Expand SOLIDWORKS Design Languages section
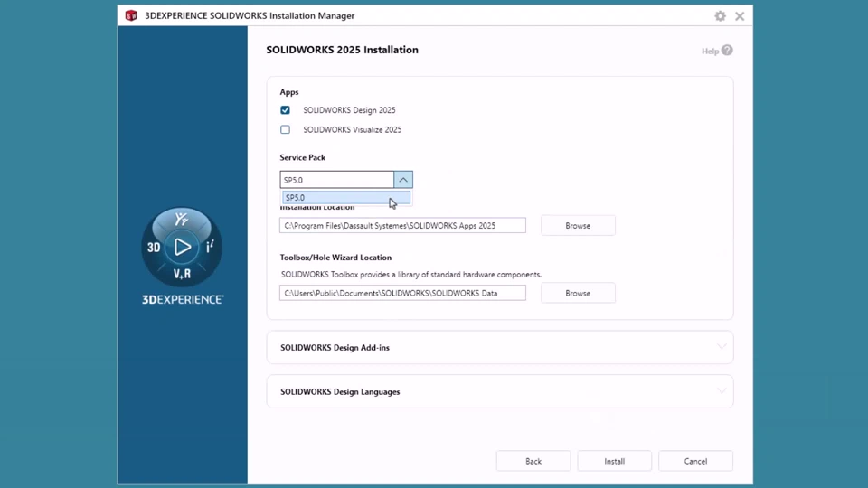The image size is (868, 488). click(500, 391)
